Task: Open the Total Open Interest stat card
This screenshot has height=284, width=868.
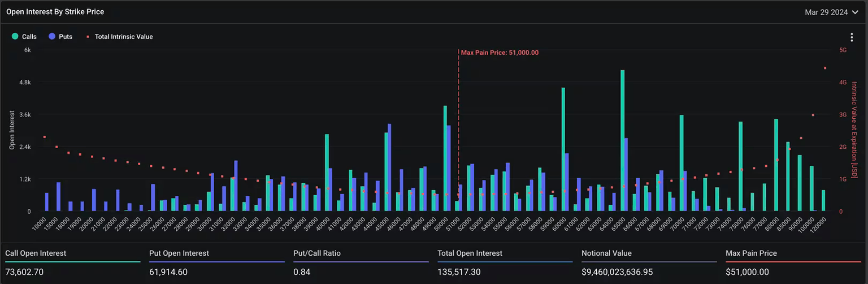Action: coord(505,263)
